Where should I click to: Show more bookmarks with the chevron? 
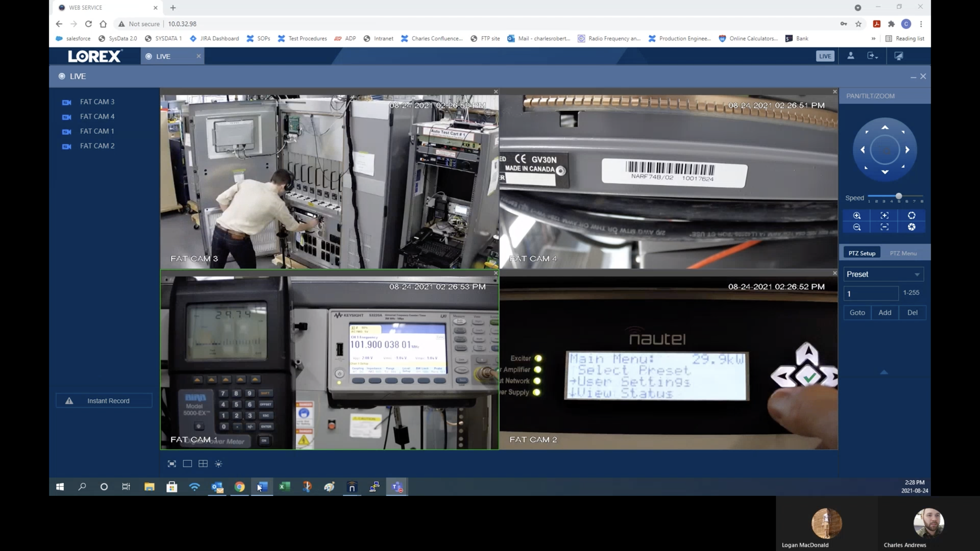pyautogui.click(x=874, y=39)
